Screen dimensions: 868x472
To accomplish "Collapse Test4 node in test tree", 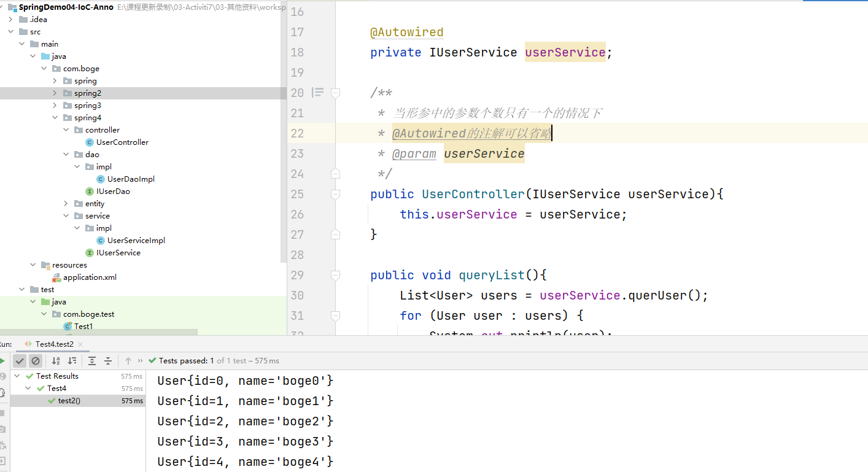I will pyautogui.click(x=28, y=389).
